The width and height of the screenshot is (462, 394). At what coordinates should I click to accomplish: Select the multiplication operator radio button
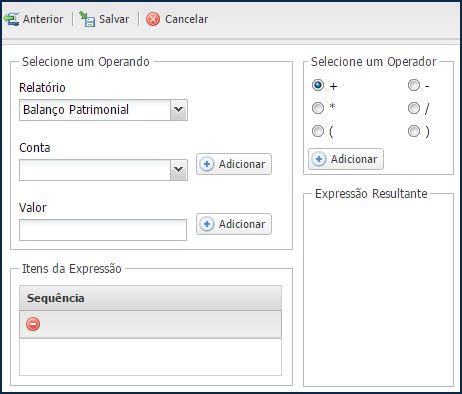(318, 108)
